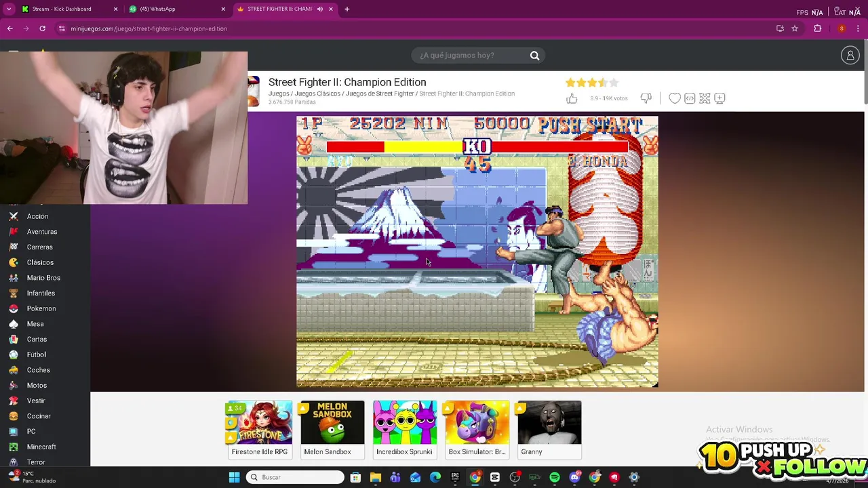Click the install app icon in address bar
The height and width of the screenshot is (488, 868).
pos(780,28)
